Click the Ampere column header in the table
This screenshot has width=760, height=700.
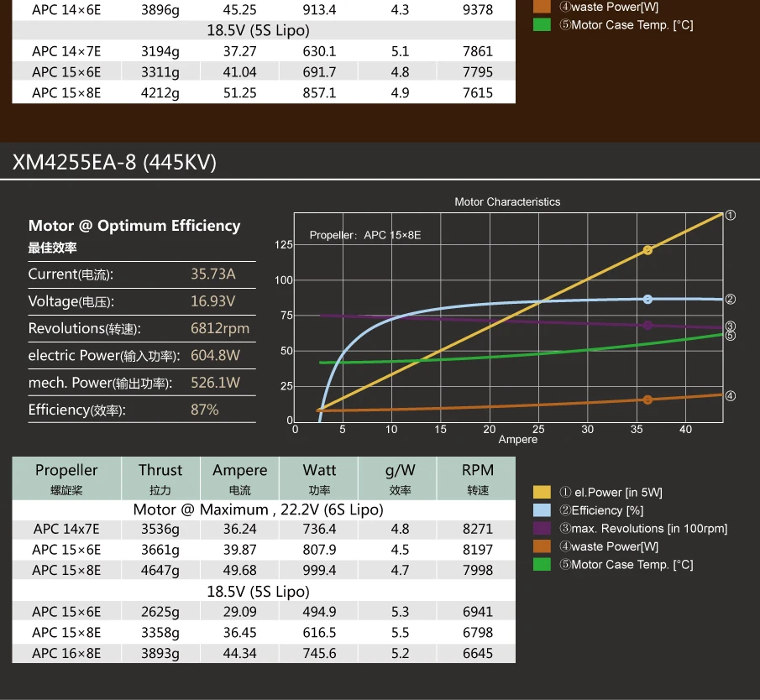[x=240, y=478]
